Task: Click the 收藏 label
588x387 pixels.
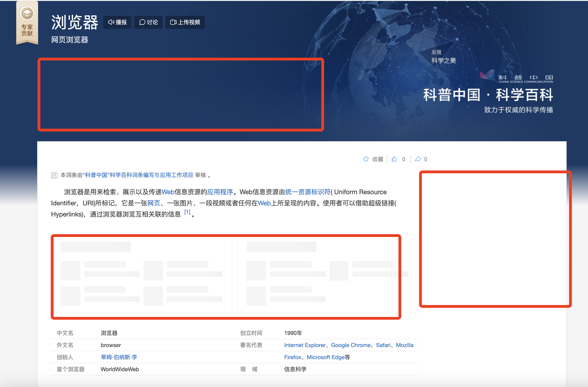Action: click(x=378, y=159)
